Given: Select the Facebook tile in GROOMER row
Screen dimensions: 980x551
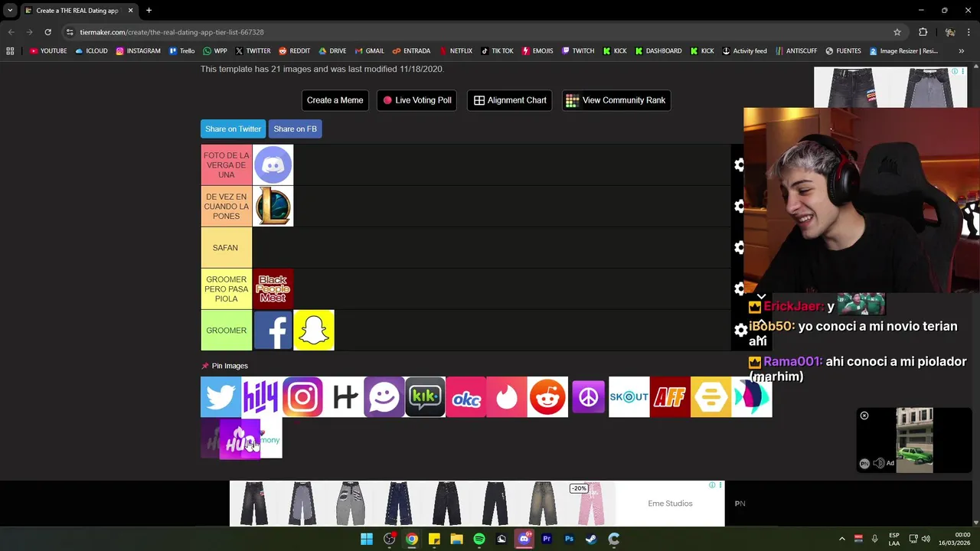Looking at the screenshot, I should 273,330.
